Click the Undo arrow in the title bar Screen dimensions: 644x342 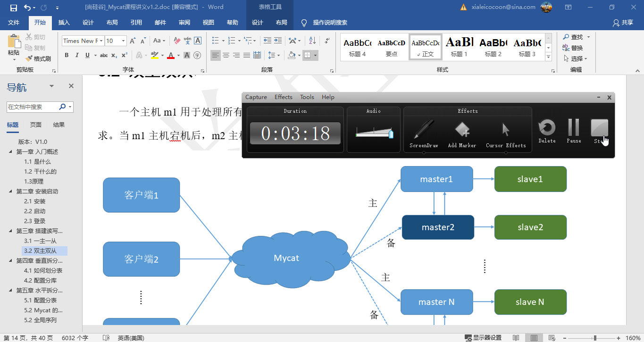pos(27,7)
